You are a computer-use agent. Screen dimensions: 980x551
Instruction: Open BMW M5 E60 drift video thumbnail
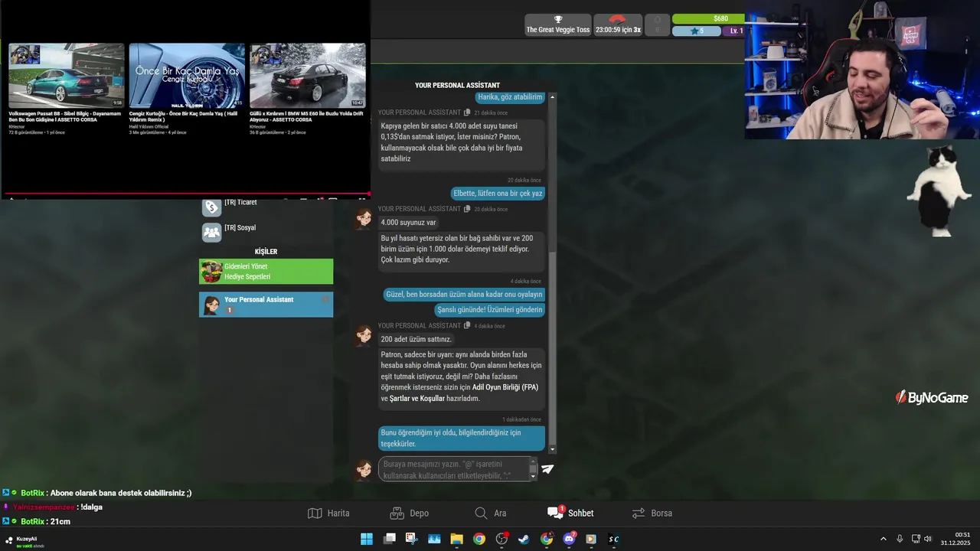[307, 75]
